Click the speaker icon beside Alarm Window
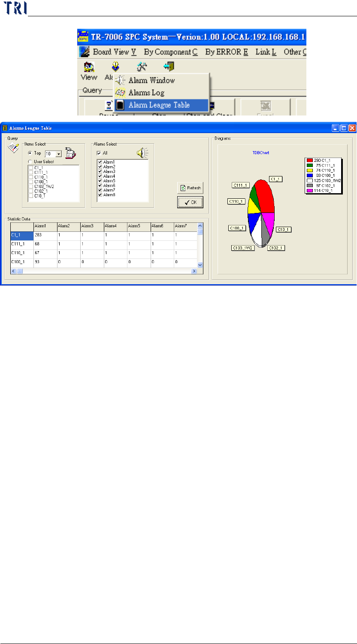Image resolution: width=357 pixels, height=644 pixels. pos(121,80)
